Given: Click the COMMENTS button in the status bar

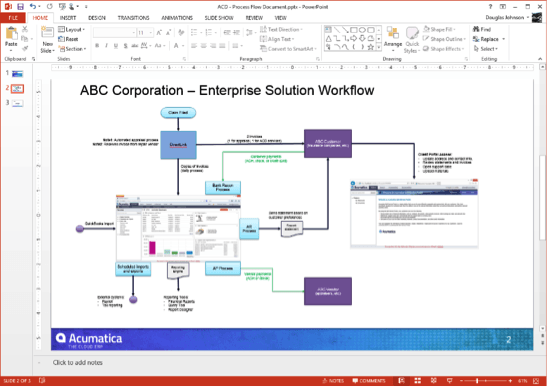Looking at the screenshot, I should click(x=369, y=381).
